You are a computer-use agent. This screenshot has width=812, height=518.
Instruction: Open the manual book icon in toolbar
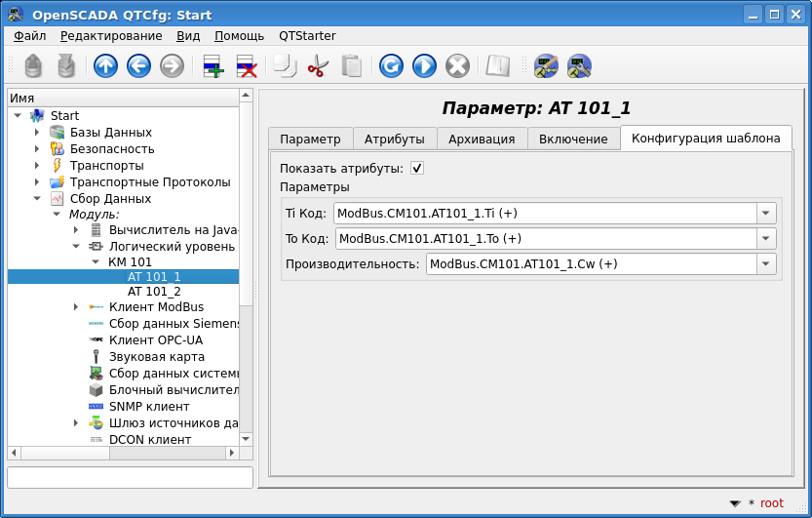498,66
